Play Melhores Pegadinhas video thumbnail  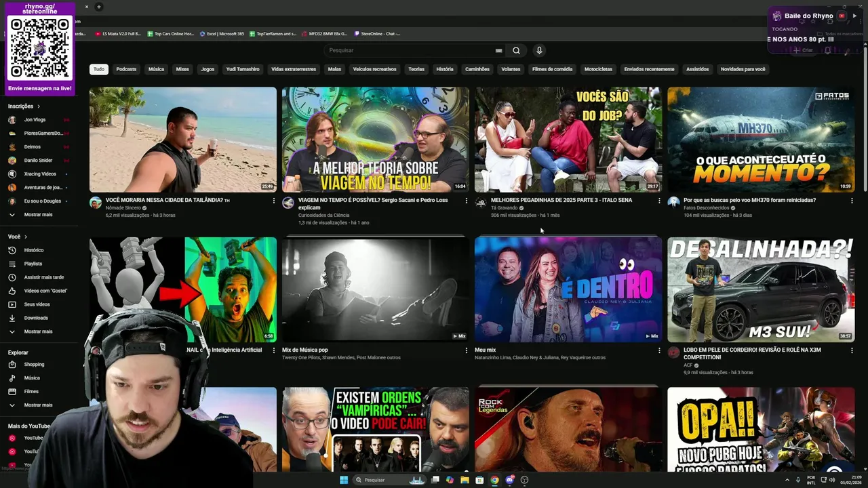[568, 140]
